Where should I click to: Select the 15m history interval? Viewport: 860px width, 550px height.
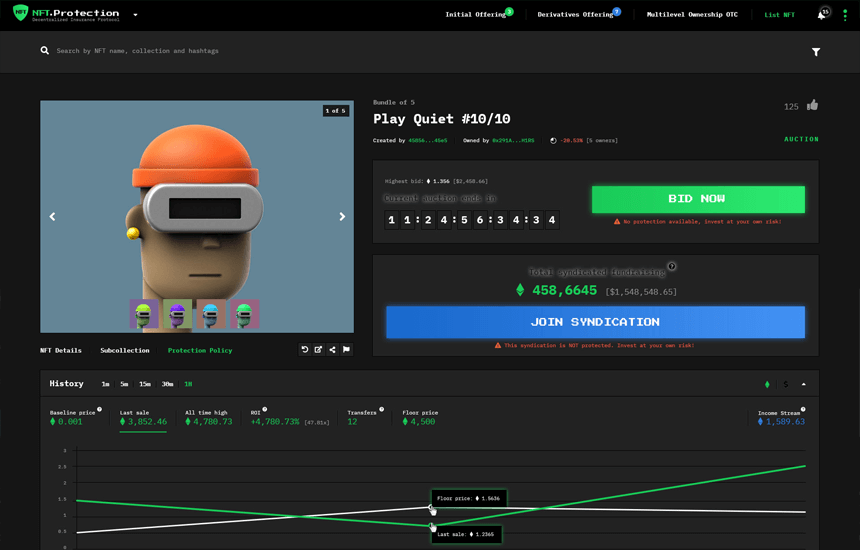[x=145, y=384]
